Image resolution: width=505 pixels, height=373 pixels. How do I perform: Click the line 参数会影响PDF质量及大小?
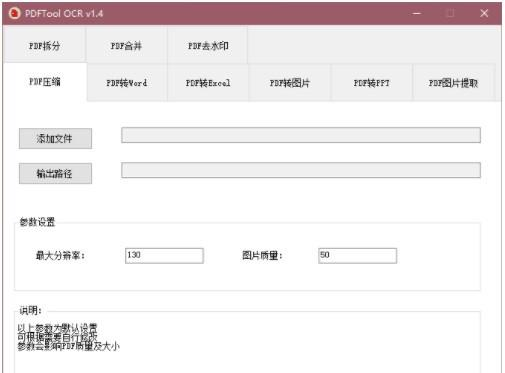coord(68,346)
